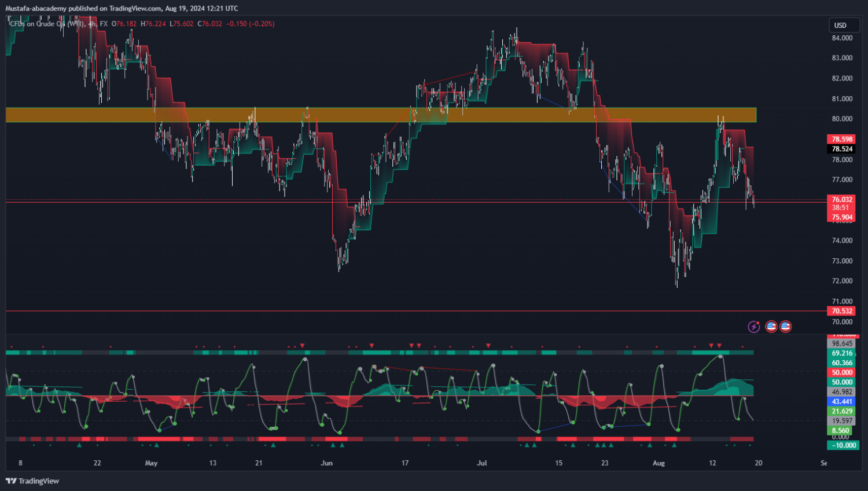Screen dimensions: 868x491
Task: Click the Mustafa-abacademy published header text
Action: coord(122,8)
